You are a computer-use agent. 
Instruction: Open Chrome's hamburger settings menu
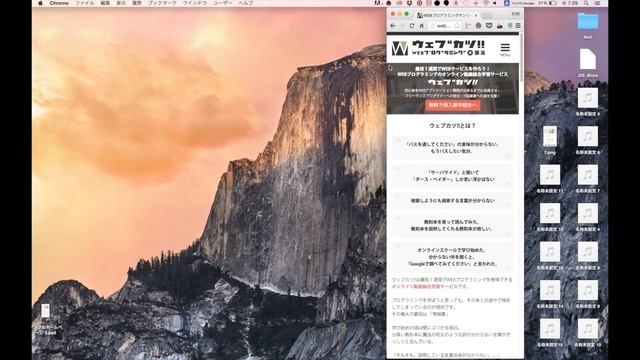point(518,26)
